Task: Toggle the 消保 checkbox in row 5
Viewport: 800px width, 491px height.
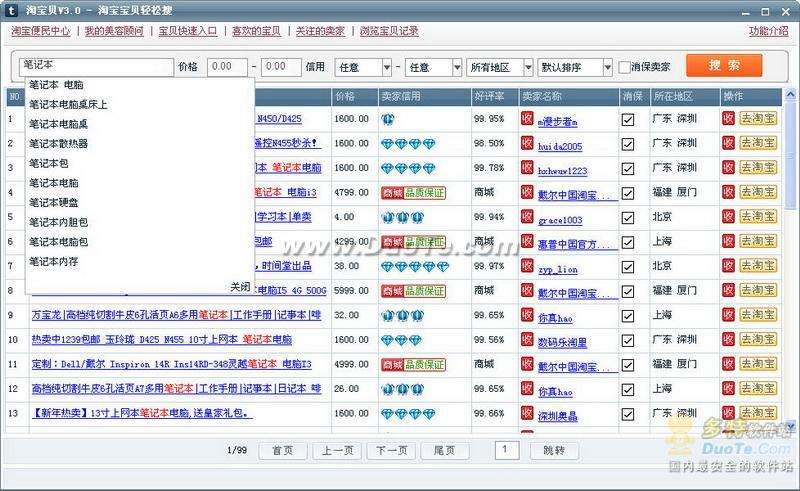Action: point(628,217)
